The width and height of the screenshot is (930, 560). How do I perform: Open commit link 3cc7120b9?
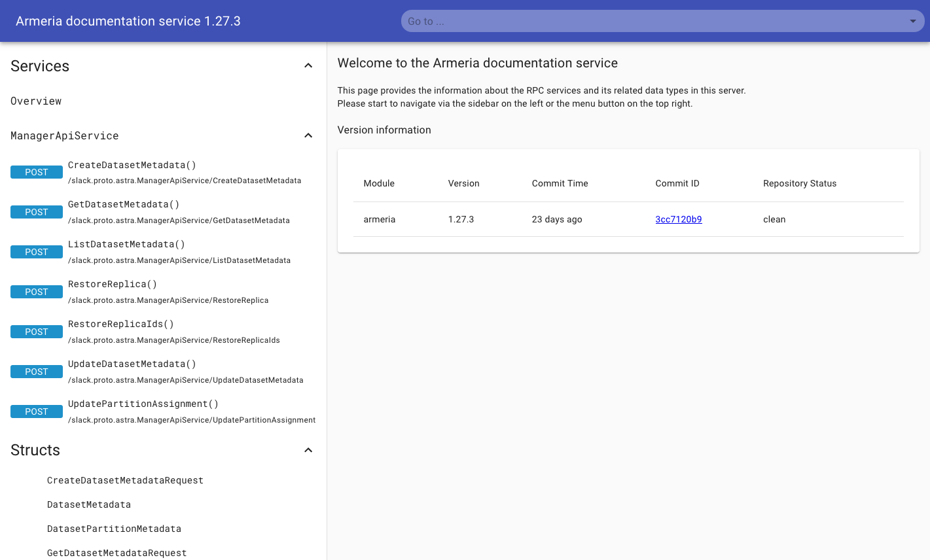(x=679, y=219)
